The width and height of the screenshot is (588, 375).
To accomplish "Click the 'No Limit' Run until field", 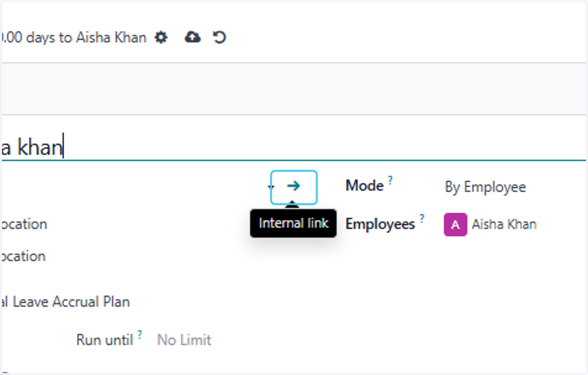I will pyautogui.click(x=184, y=340).
